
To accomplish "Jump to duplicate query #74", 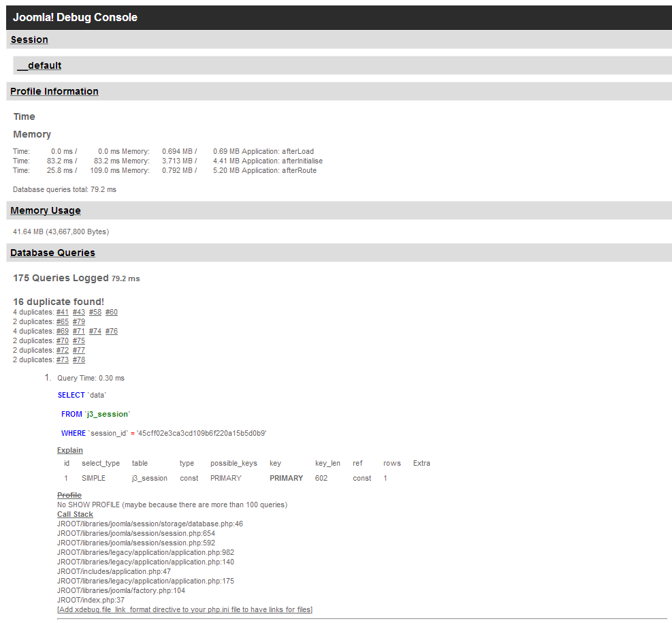I will (x=95, y=331).
